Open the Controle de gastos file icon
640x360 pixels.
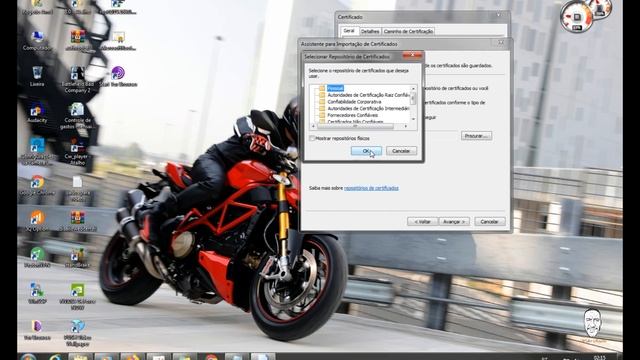pyautogui.click(x=77, y=116)
